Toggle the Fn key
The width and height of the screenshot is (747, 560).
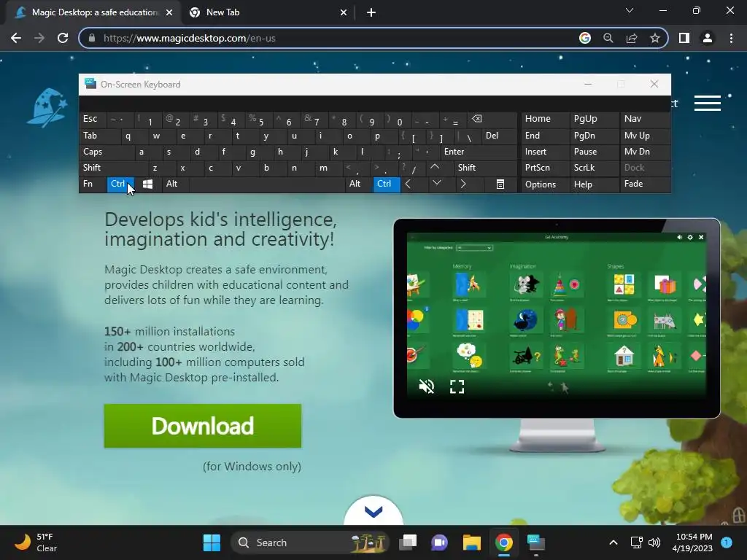(93, 184)
